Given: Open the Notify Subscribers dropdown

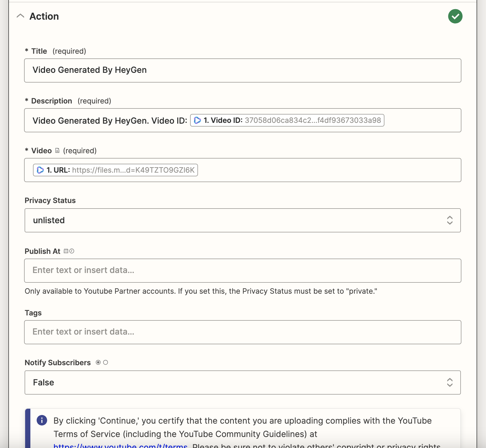Looking at the screenshot, I should [x=243, y=383].
